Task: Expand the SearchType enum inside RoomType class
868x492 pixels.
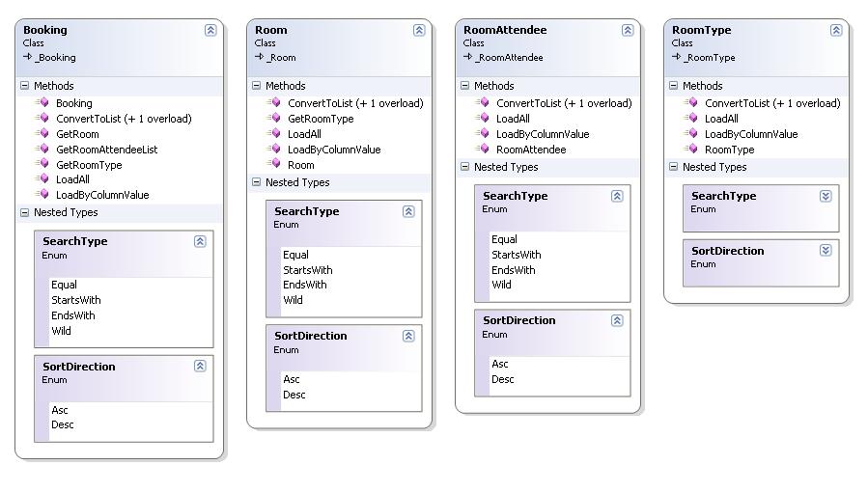Action: click(826, 196)
